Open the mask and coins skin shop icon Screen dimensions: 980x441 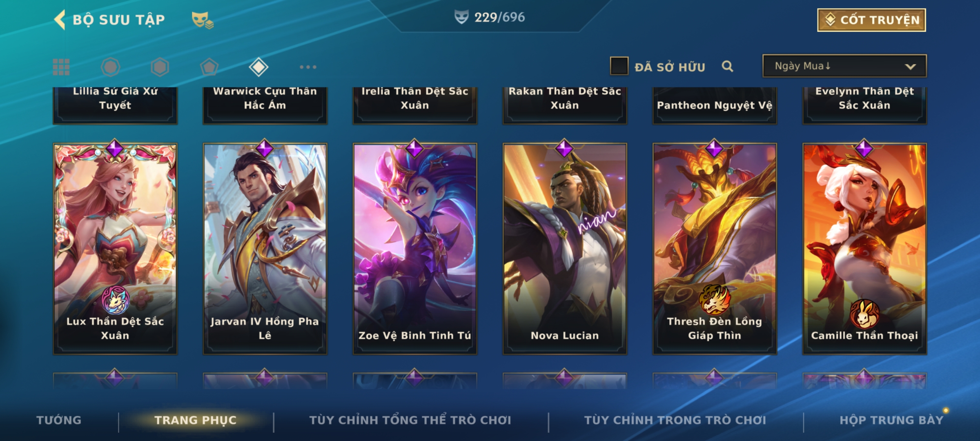click(203, 20)
